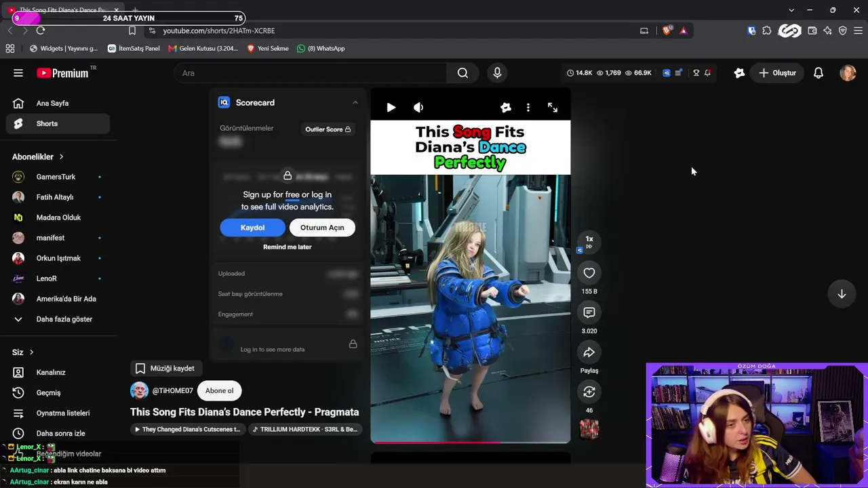The width and height of the screenshot is (868, 488).
Task: Mute the Shorts video volume
Action: [418, 107]
